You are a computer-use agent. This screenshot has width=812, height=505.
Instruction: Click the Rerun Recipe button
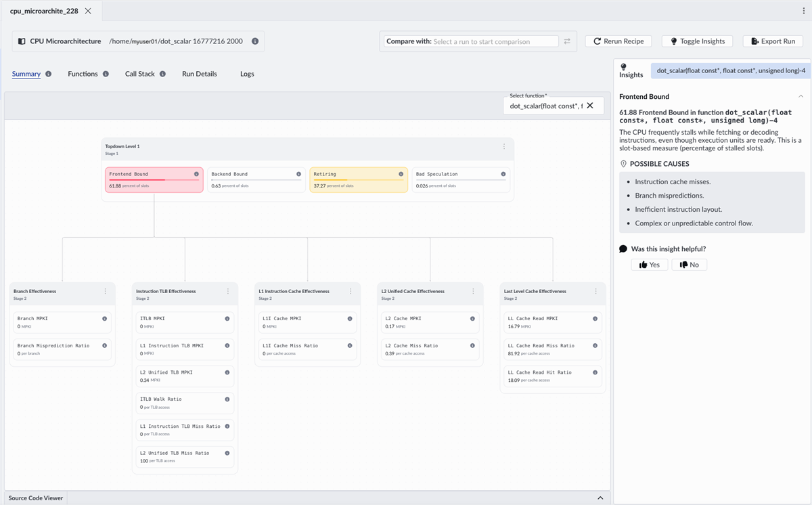(x=618, y=41)
